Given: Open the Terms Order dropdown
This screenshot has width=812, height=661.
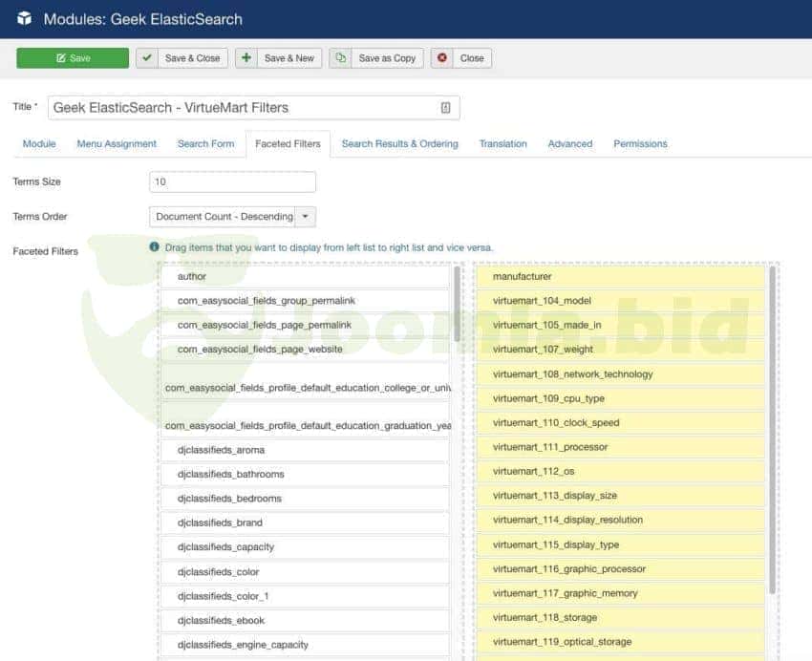Looking at the screenshot, I should [x=232, y=217].
